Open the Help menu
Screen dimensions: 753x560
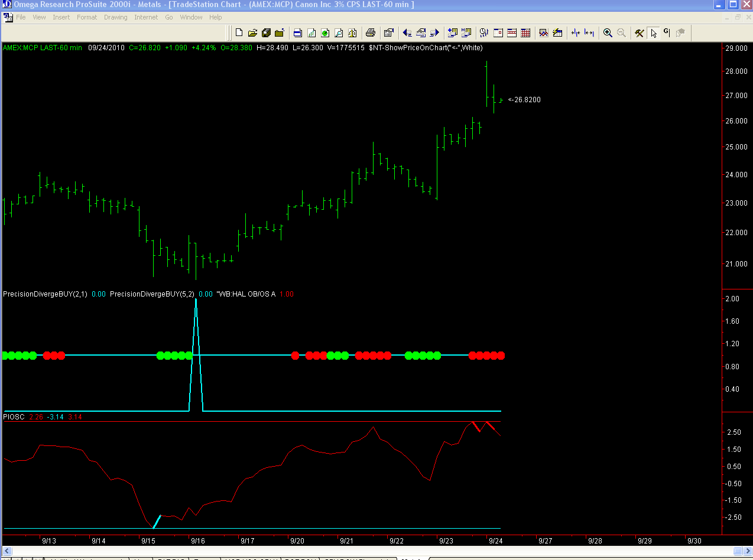pos(216,17)
